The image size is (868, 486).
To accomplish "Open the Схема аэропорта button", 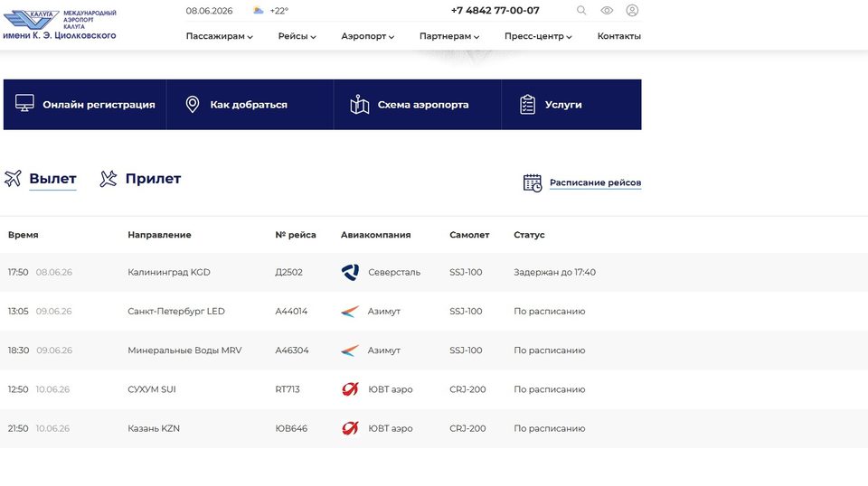I will coord(418,105).
